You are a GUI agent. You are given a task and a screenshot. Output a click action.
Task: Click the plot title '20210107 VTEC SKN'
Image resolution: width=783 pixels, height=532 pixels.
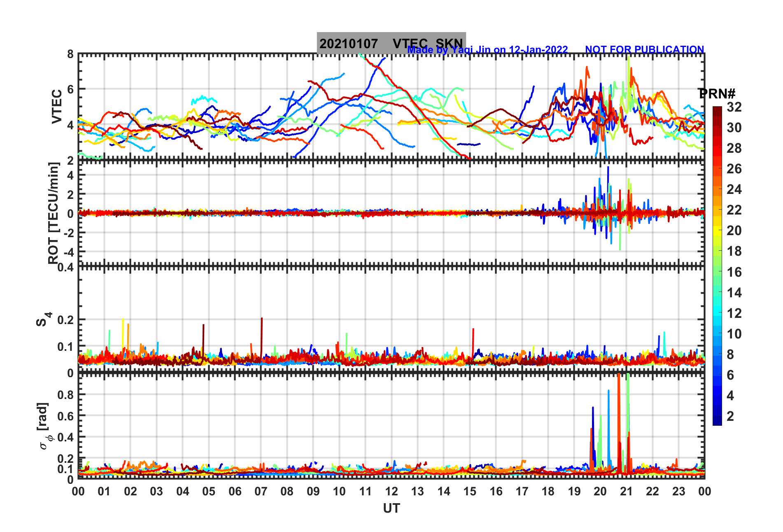pyautogui.click(x=391, y=43)
